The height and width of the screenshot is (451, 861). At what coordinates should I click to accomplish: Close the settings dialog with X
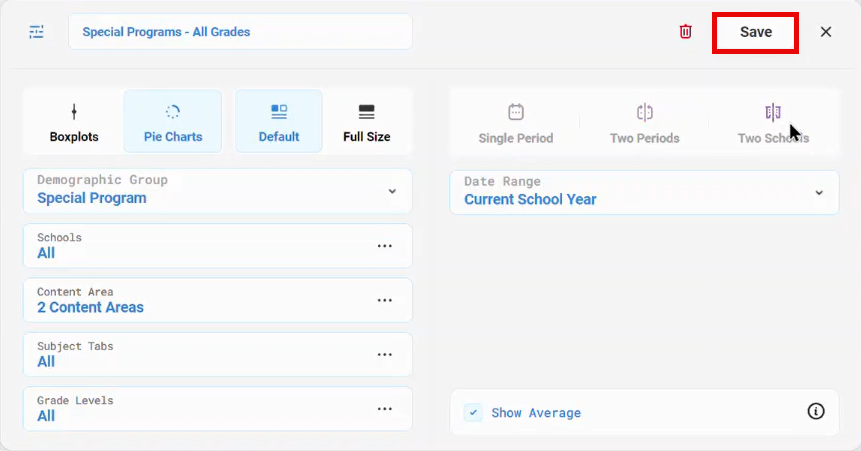[826, 32]
